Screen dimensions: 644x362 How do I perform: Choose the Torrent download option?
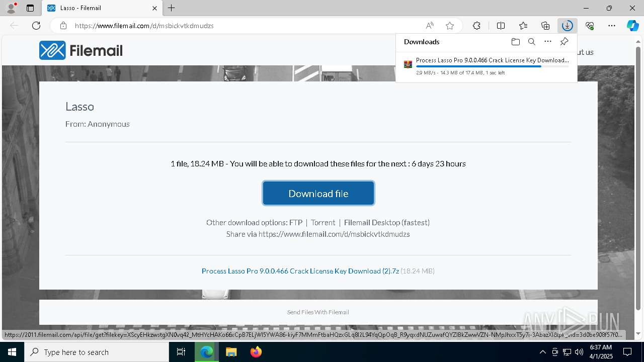coord(323,222)
